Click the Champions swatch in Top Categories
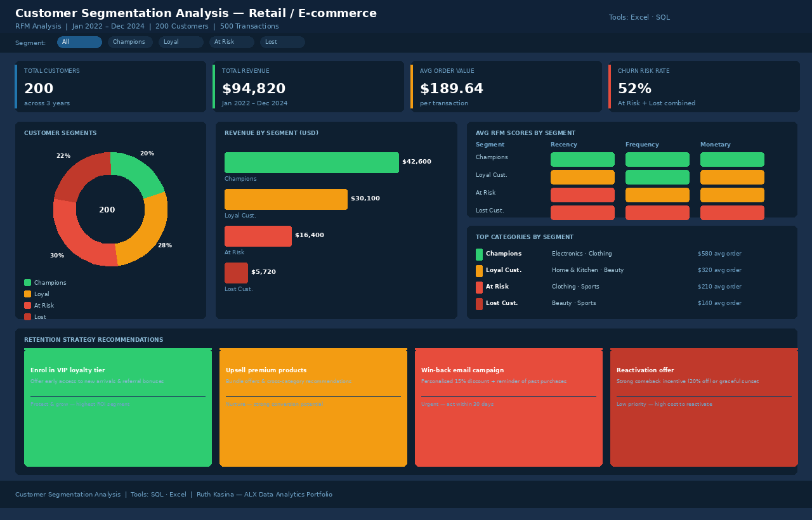The width and height of the screenshot is (812, 520). (x=479, y=254)
